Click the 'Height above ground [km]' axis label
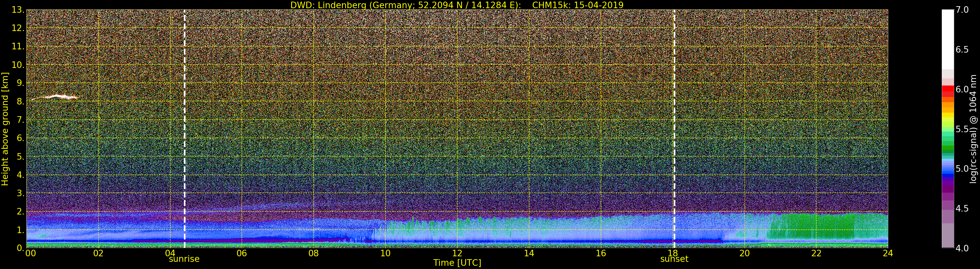Image resolution: width=980 pixels, height=269 pixels. point(5,129)
